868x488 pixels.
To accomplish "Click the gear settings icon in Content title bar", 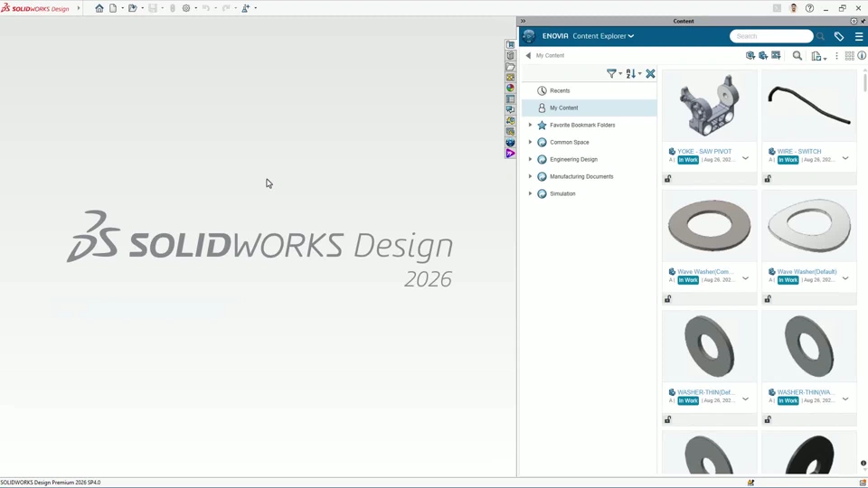I will coord(854,21).
